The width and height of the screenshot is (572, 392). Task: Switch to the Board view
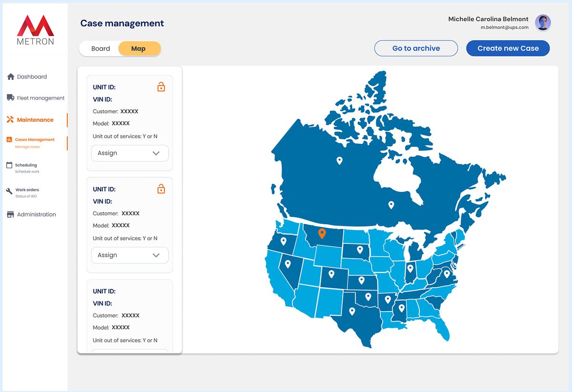tap(101, 49)
